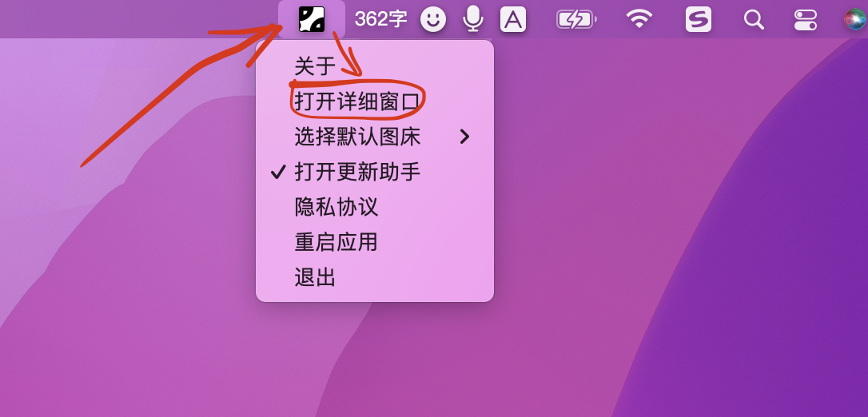Open the smiley face emoji icon
The height and width of the screenshot is (417, 868).
(433, 20)
